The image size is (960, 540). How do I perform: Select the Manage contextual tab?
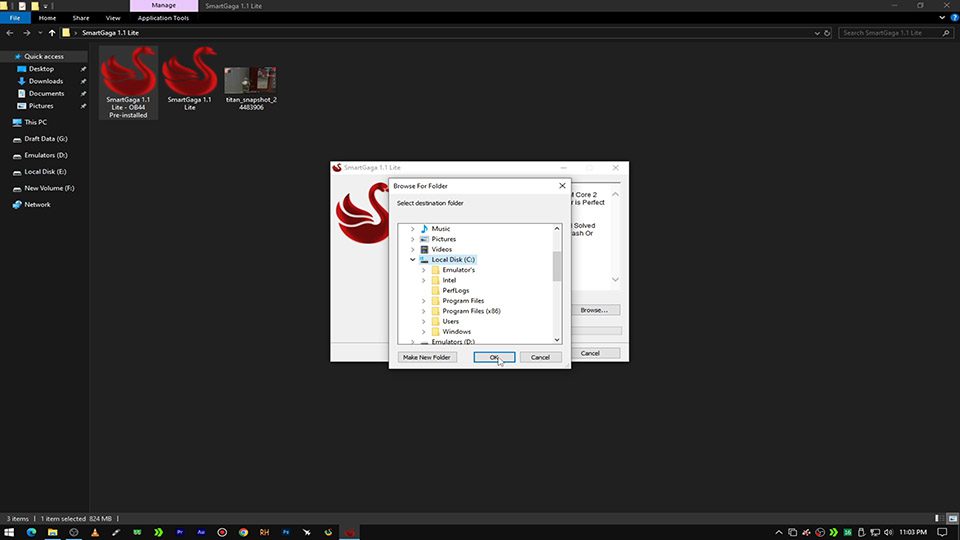tap(163, 6)
